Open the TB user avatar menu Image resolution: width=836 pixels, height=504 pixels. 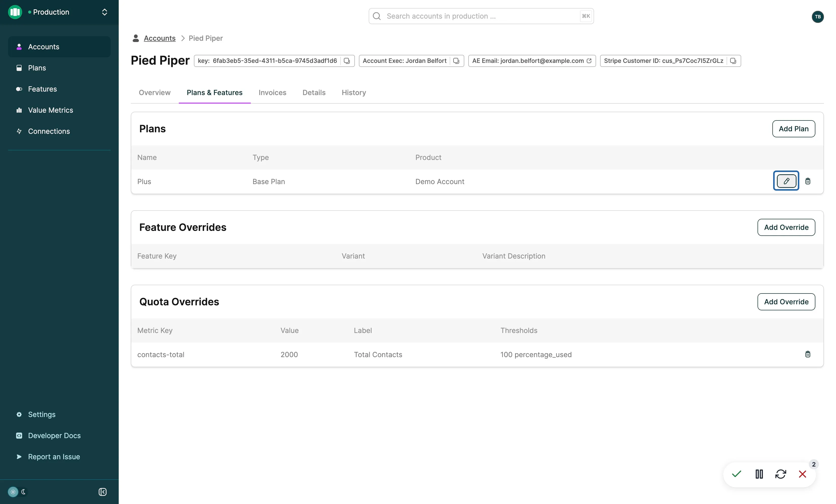[818, 17]
